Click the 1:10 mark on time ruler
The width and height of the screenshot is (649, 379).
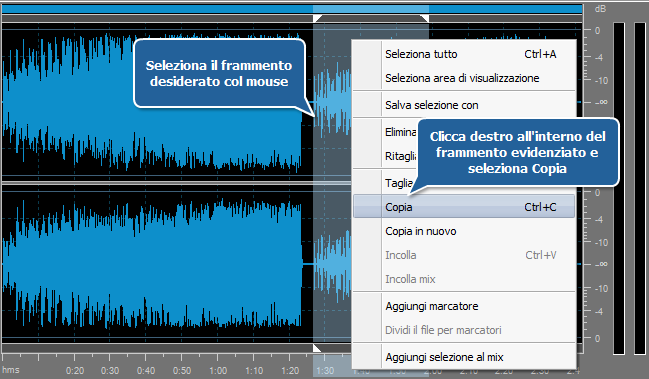pos(254,370)
